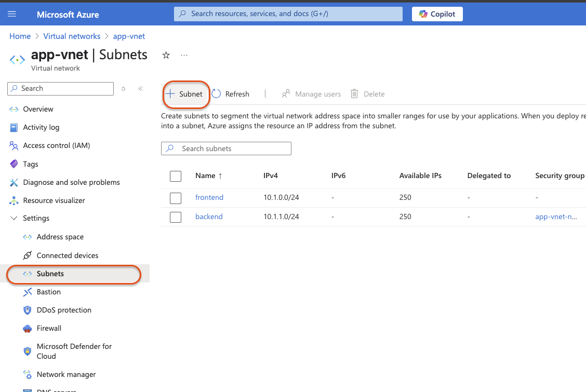Open the portal hamburger menu
Viewport: 586px width, 392px height.
12,14
